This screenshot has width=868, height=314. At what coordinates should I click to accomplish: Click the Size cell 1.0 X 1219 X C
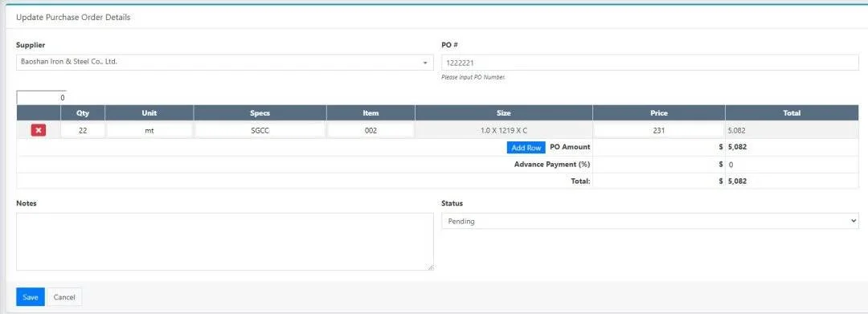coord(503,131)
